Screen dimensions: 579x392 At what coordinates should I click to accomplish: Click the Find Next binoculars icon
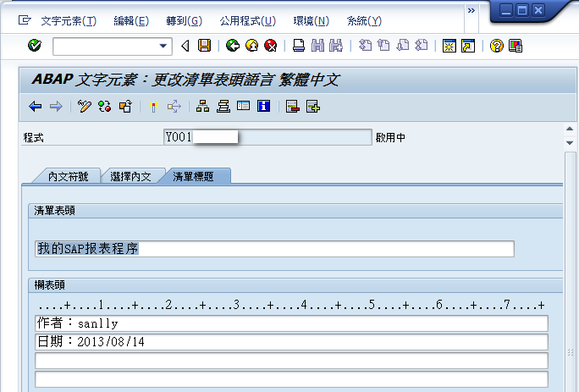(x=336, y=46)
